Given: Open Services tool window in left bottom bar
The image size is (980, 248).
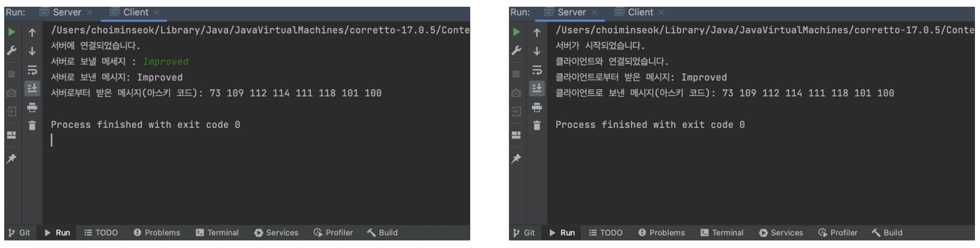Looking at the screenshot, I should 276,232.
